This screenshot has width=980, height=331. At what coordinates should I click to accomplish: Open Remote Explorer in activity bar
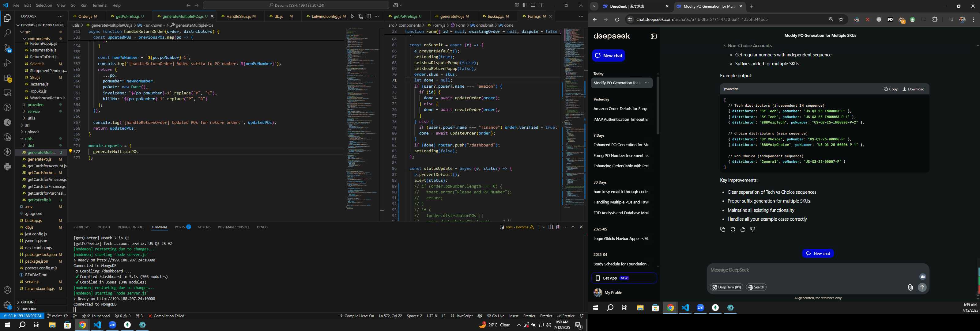[x=7, y=93]
